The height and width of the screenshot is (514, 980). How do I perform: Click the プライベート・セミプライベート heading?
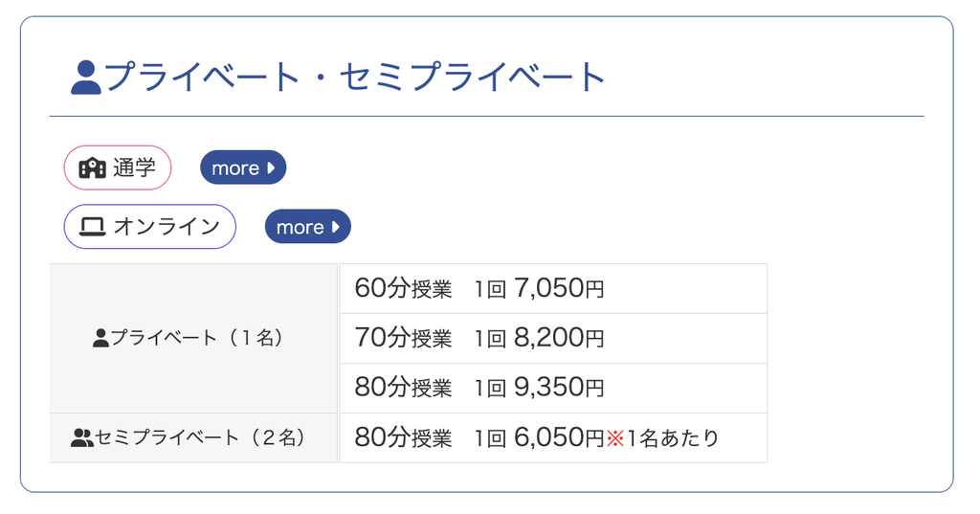coord(338,78)
